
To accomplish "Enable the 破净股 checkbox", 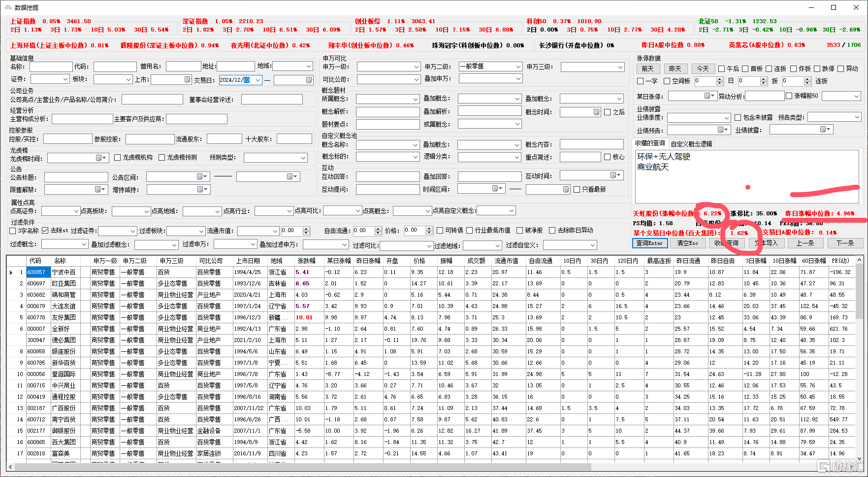I will (520, 231).
